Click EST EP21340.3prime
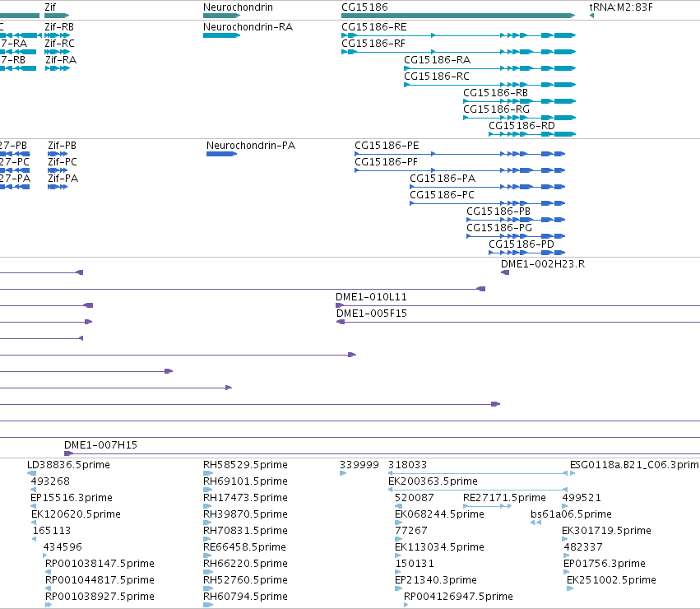700x609 pixels. pyautogui.click(x=436, y=580)
